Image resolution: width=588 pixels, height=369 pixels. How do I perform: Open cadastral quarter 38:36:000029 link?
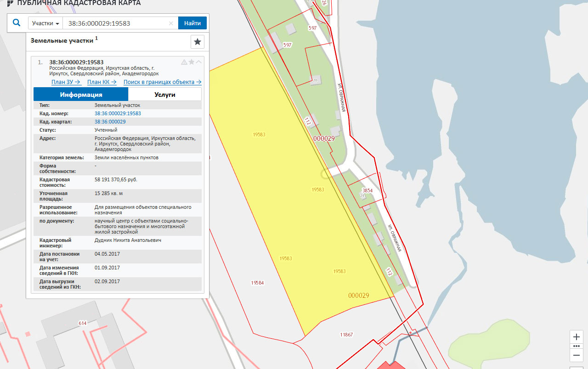coord(110,122)
